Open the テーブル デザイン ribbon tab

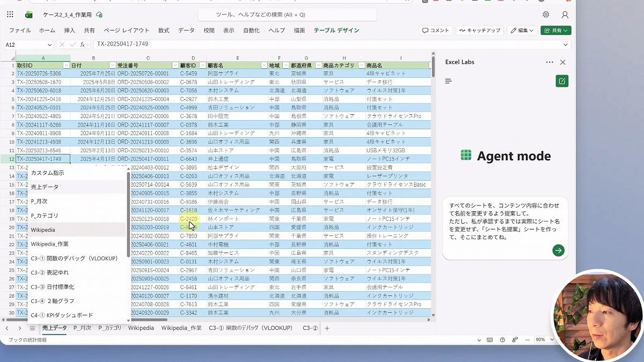(336, 31)
